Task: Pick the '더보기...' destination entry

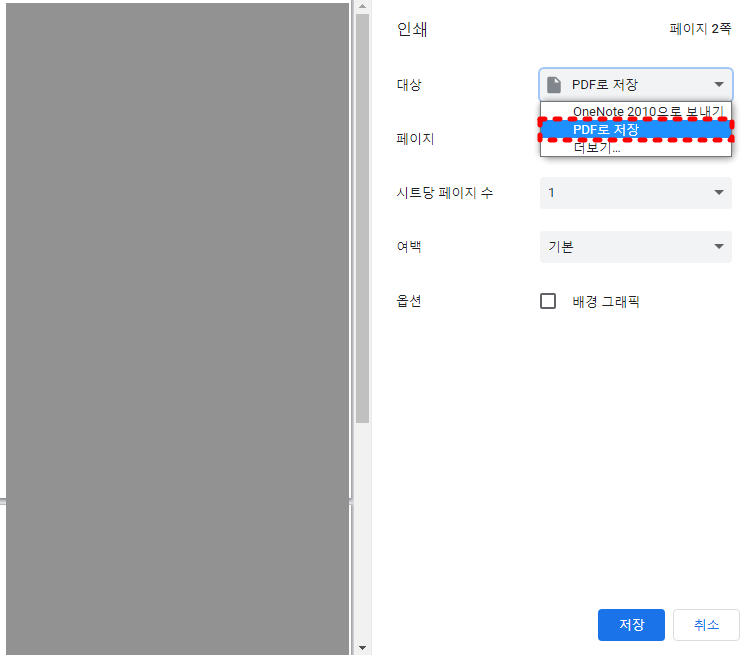Action: click(635, 147)
